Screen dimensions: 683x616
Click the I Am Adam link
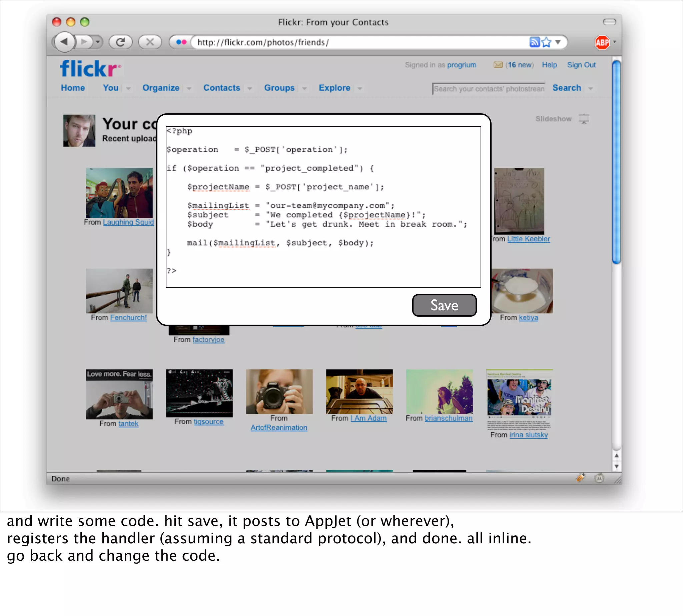point(369,418)
